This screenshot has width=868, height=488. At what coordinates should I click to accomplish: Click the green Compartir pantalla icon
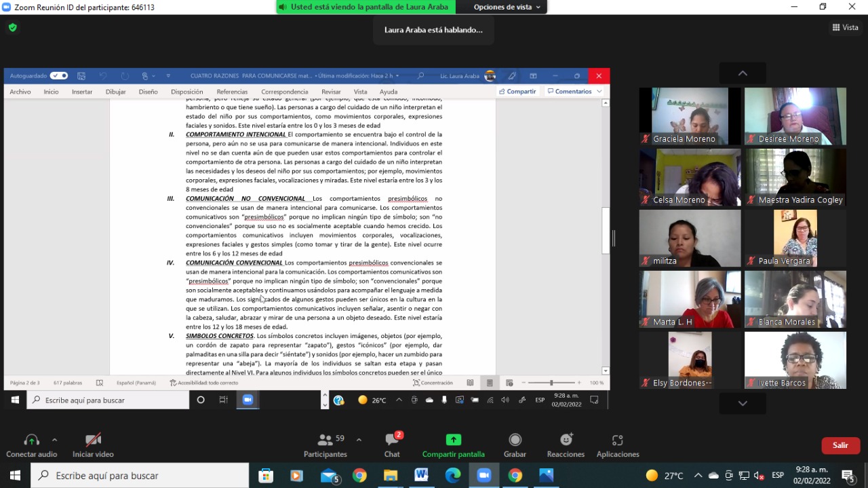[454, 440]
